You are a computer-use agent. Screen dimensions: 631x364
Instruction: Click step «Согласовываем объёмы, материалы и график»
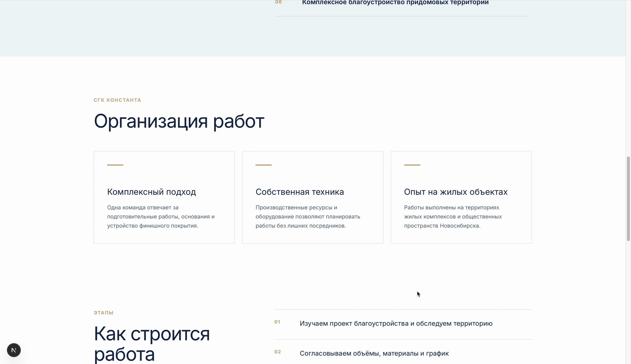(x=374, y=353)
